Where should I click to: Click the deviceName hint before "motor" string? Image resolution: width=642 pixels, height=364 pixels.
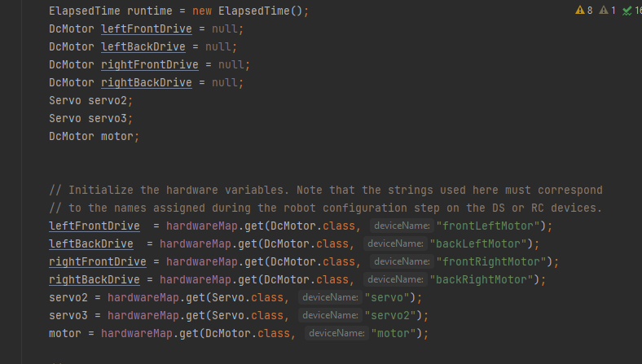click(336, 333)
